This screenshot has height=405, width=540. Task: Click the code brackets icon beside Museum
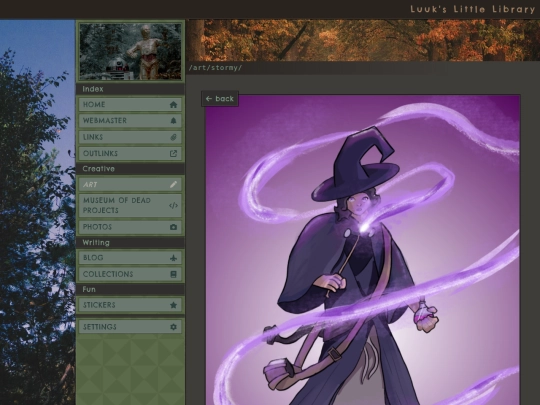[x=174, y=206]
